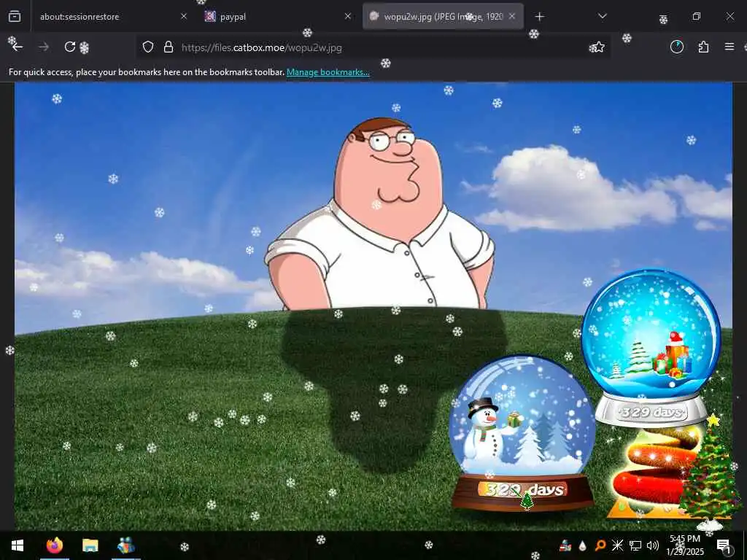Go back one page in Firefox
The image size is (747, 560).
[18, 47]
